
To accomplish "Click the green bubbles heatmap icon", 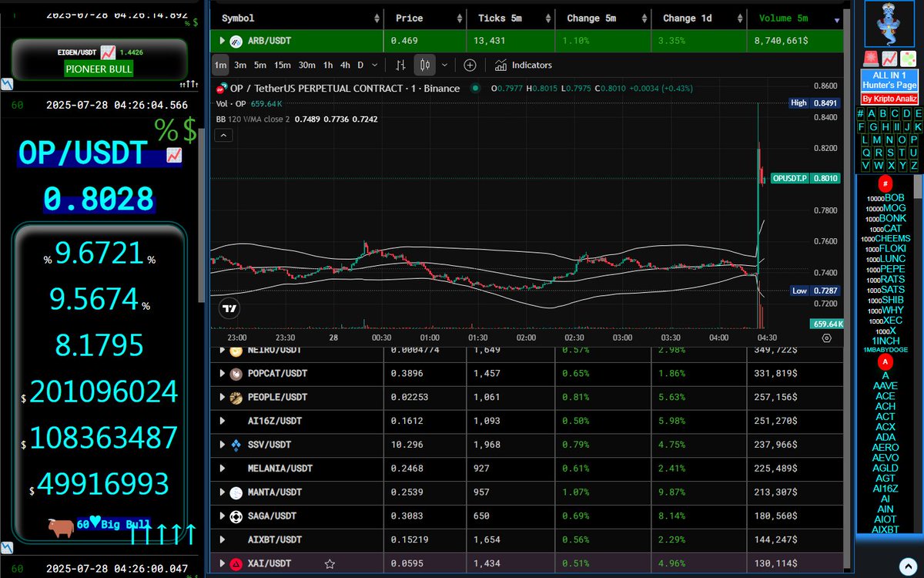I will tap(909, 59).
